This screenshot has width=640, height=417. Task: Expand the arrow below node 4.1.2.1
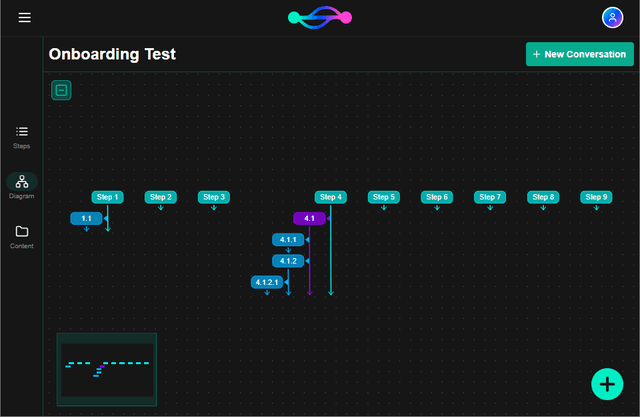[x=266, y=293]
